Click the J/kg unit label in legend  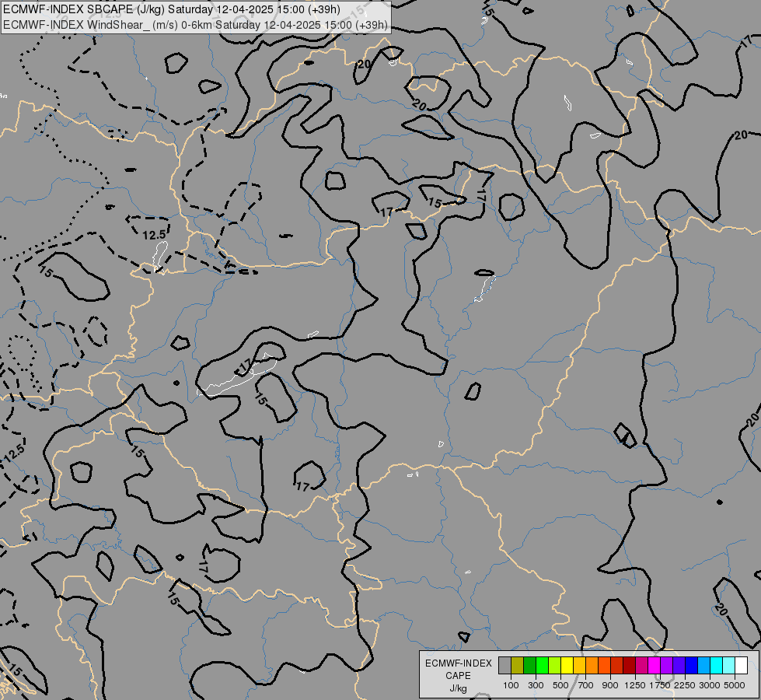[x=458, y=688]
